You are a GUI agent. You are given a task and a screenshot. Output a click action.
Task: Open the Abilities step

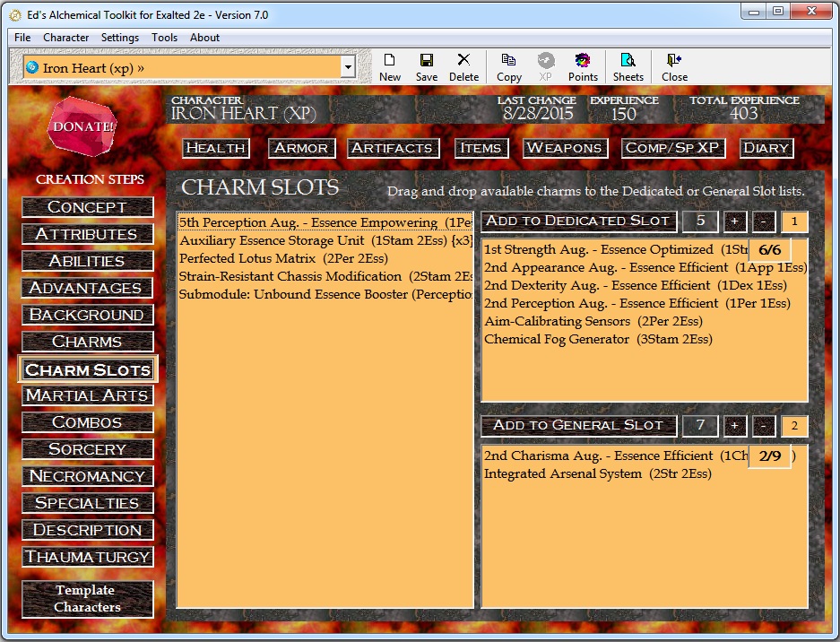click(87, 260)
